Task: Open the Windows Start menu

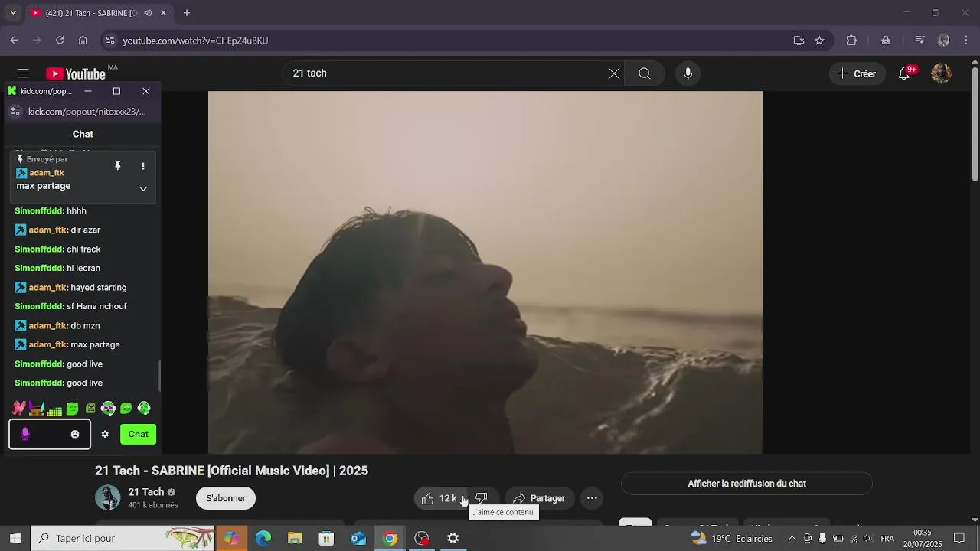Action: (x=15, y=538)
